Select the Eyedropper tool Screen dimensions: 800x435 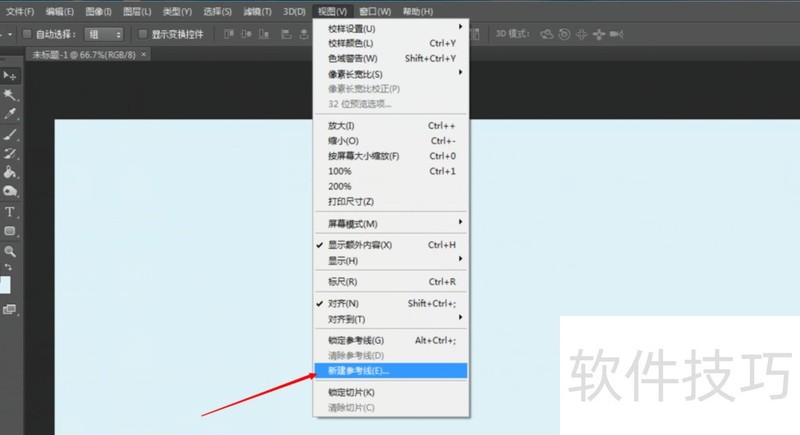[10, 114]
